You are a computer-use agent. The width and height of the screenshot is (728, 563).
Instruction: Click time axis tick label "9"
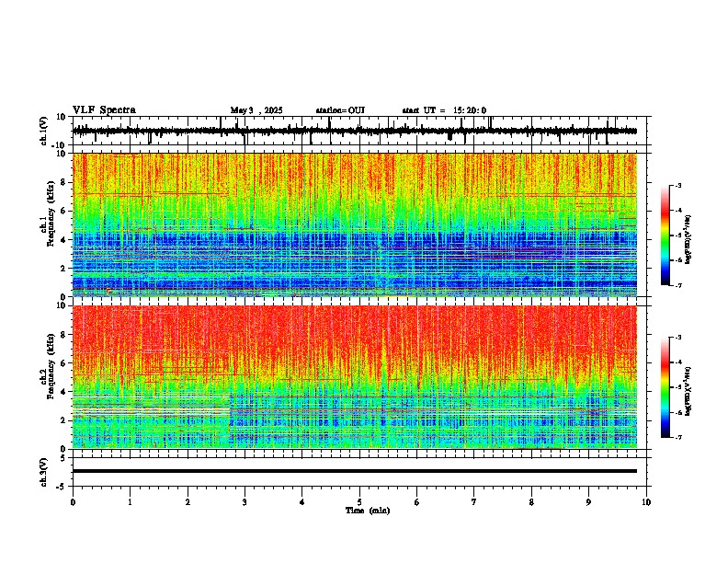pos(588,502)
